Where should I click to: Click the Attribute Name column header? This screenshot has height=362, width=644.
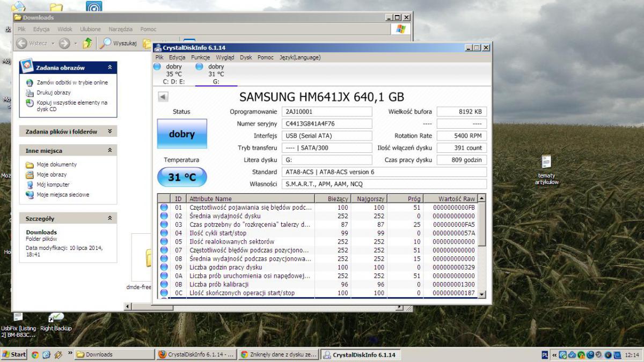(250, 199)
